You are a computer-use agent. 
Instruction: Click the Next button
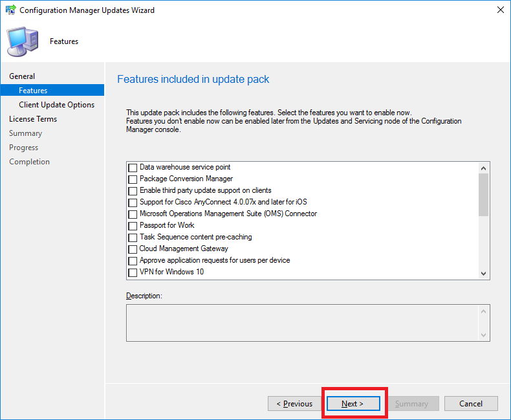[353, 404]
